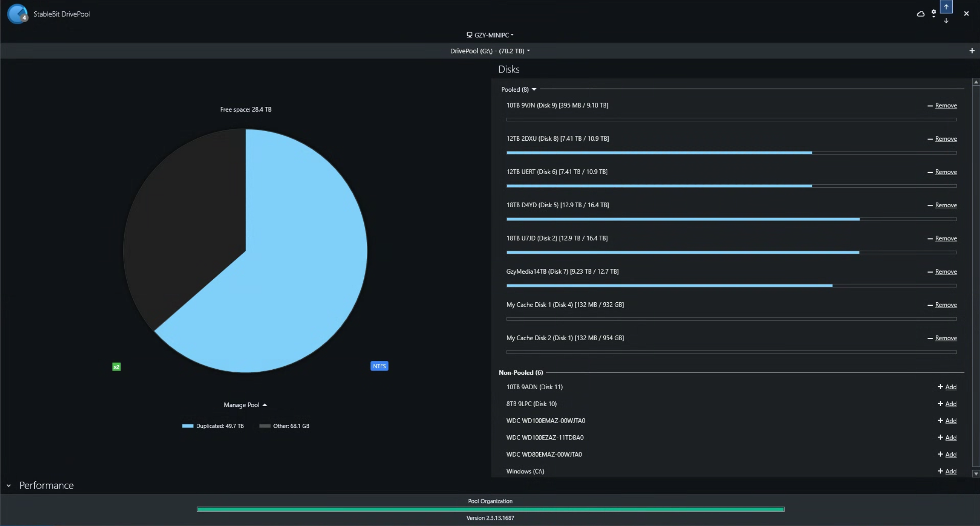Click the plus icon to add pool
Viewport: 980px width, 526px height.
point(972,51)
